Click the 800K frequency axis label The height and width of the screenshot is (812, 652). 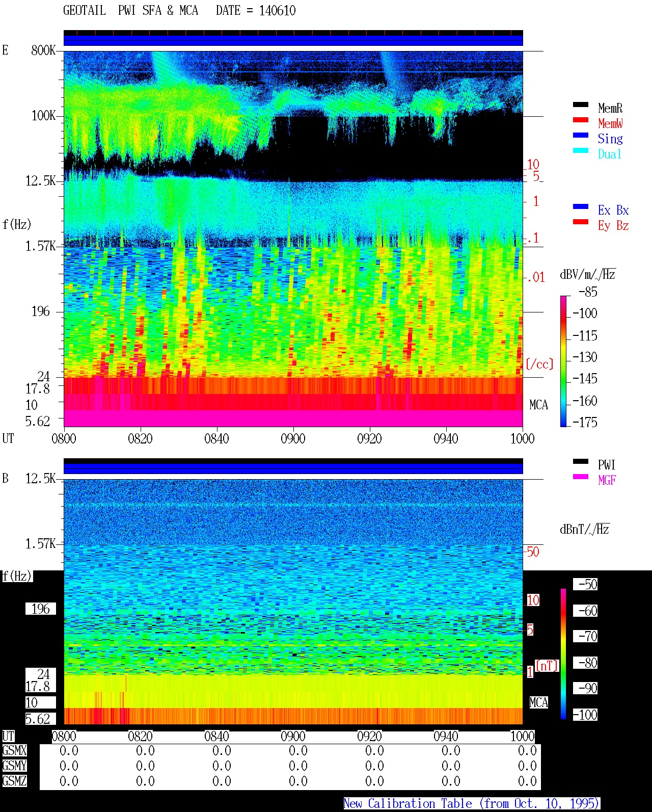click(x=43, y=50)
